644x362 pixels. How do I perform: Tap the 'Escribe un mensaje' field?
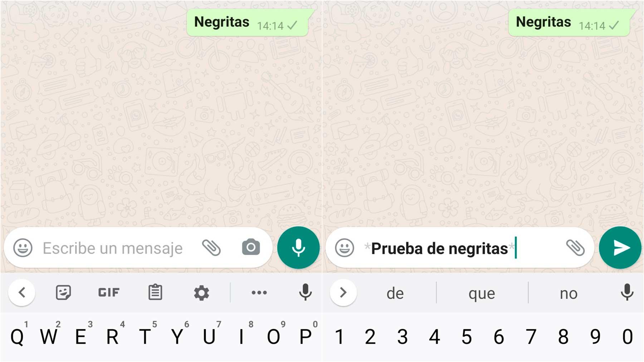click(x=113, y=248)
